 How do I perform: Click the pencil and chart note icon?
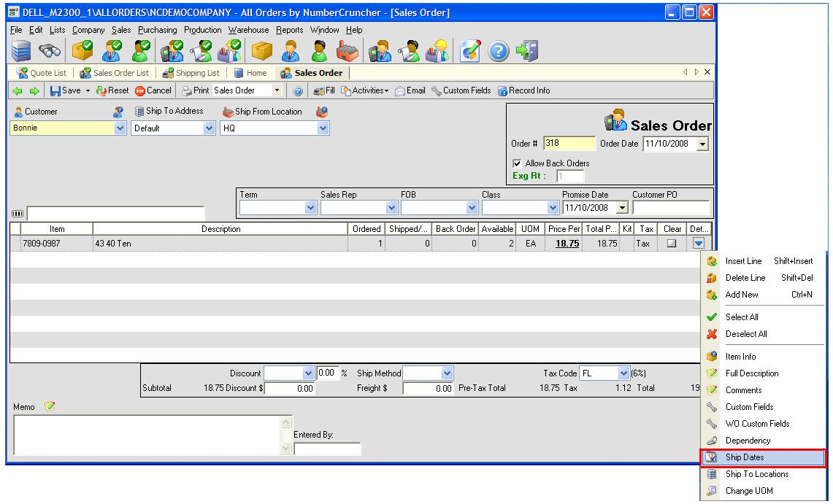tap(470, 51)
